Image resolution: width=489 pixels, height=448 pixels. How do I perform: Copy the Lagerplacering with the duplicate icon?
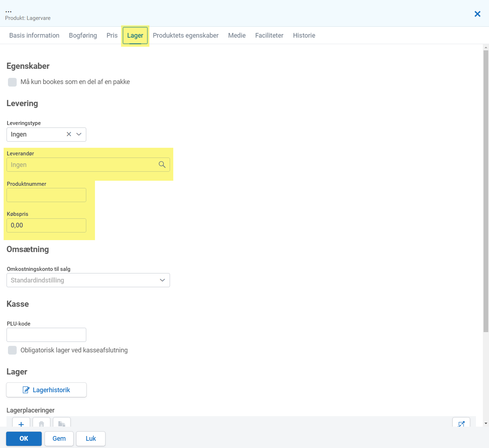tap(62, 423)
